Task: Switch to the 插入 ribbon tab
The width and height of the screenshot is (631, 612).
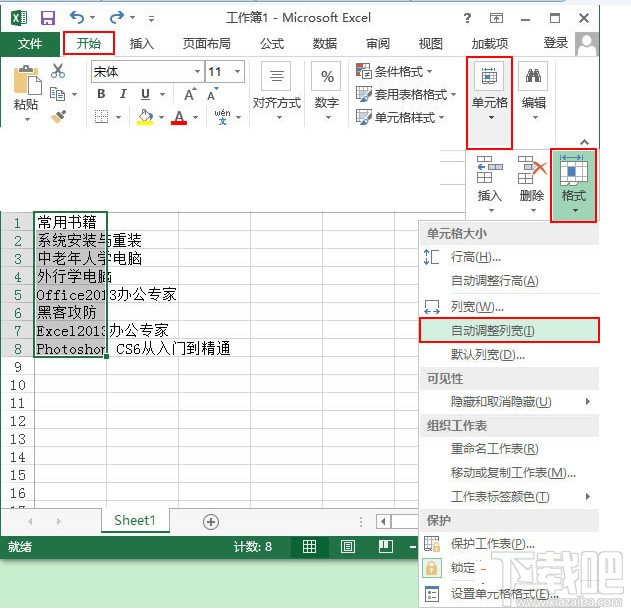Action: click(x=142, y=43)
